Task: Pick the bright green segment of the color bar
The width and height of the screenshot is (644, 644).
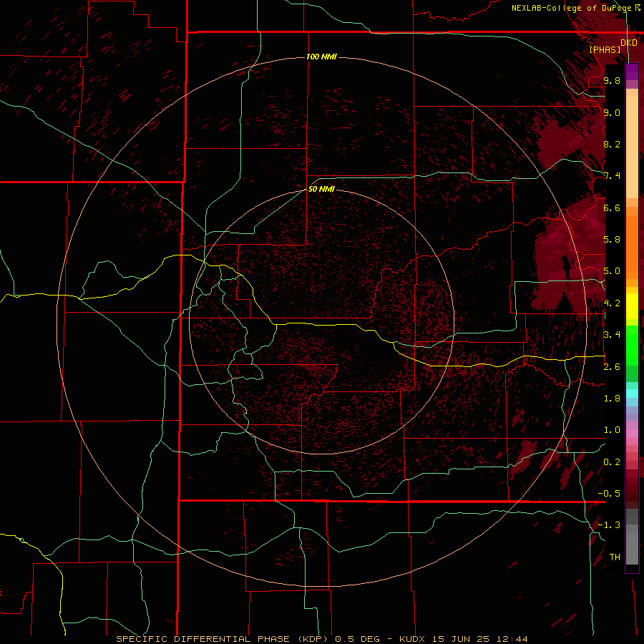Action: 632,345
